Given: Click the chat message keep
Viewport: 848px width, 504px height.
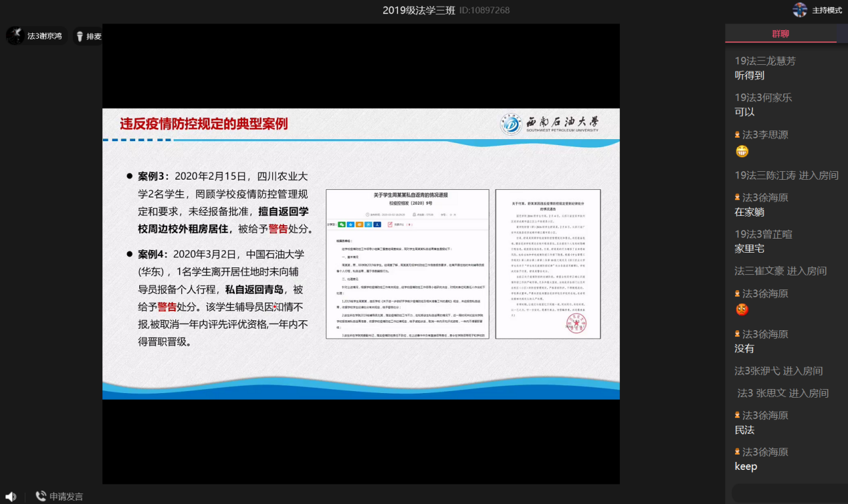Looking at the screenshot, I should [x=746, y=467].
